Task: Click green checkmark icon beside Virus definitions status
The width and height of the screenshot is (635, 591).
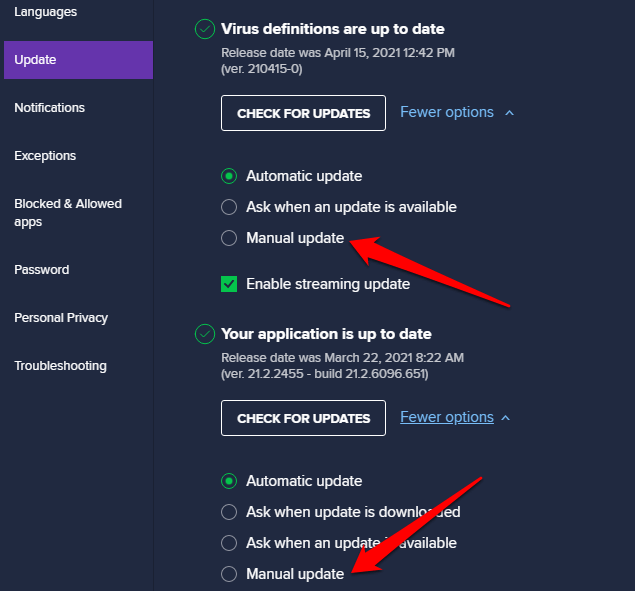Action: tap(204, 30)
